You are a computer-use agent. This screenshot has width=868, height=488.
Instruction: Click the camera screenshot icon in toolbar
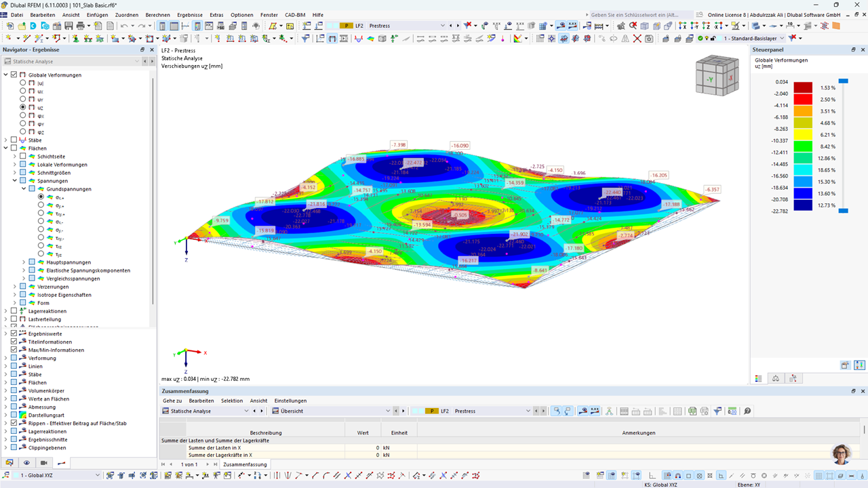pyautogui.click(x=649, y=39)
